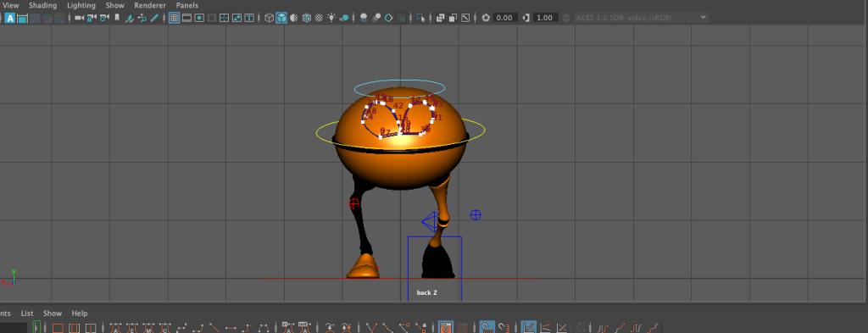Open the List menu in the lower panel
Viewport: 868px width, 333px height.
27,313
